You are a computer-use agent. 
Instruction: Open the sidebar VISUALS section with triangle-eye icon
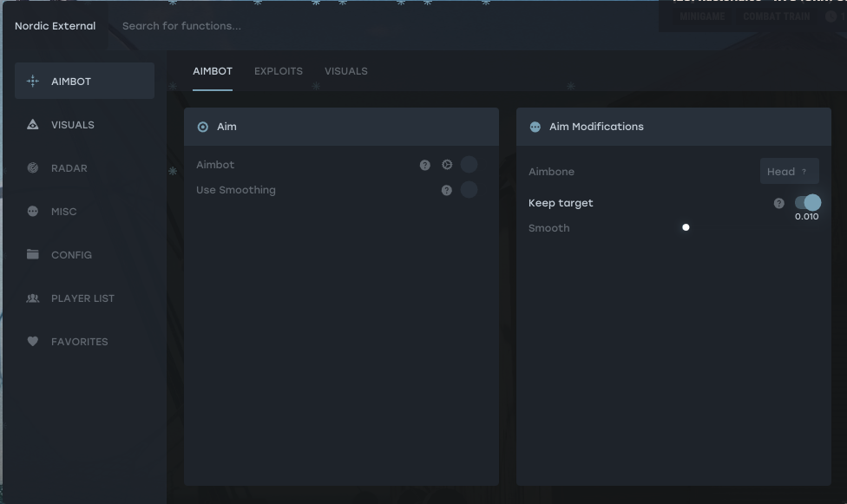pyautogui.click(x=84, y=125)
